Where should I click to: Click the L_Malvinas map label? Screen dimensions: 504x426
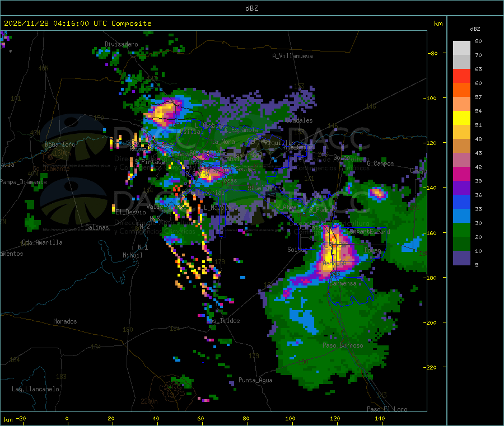[221, 208]
